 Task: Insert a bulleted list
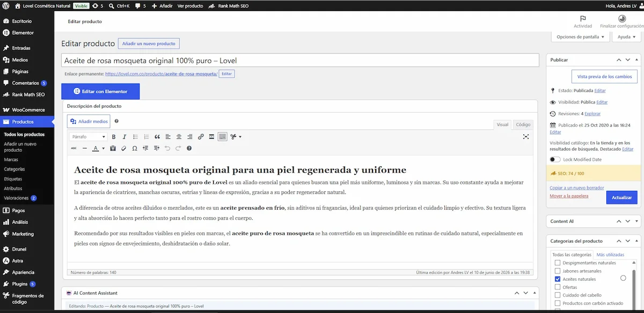[x=135, y=137]
